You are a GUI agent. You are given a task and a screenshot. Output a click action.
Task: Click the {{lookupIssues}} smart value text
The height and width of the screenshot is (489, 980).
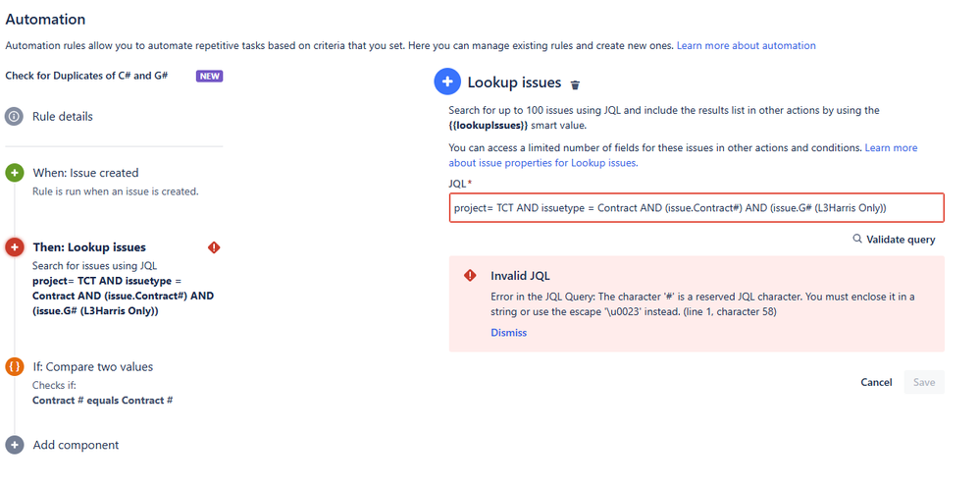coord(489,125)
